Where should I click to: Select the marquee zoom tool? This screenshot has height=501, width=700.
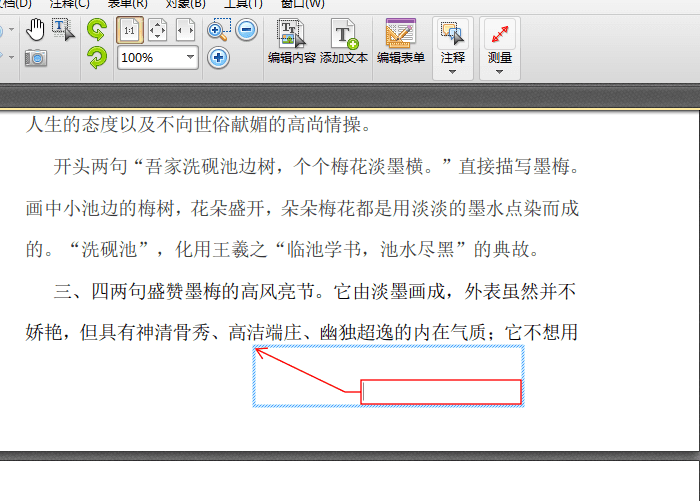[218, 29]
